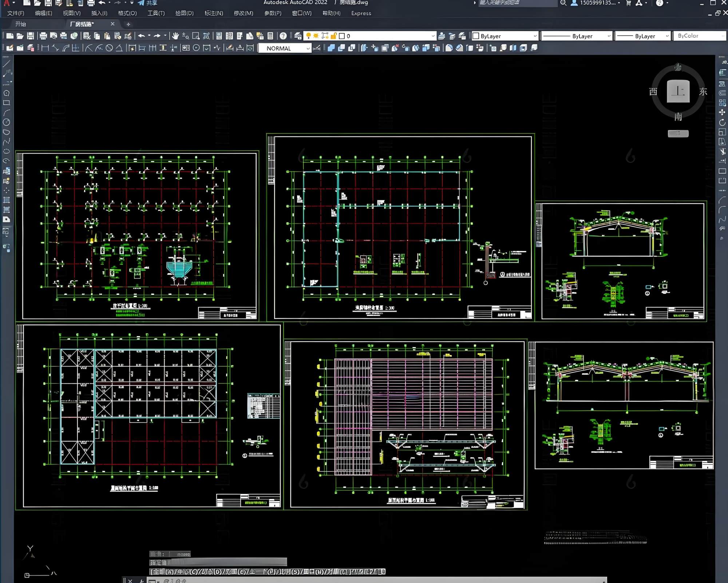Click the Undo arrow icon
This screenshot has width=728, height=583.
tap(141, 36)
